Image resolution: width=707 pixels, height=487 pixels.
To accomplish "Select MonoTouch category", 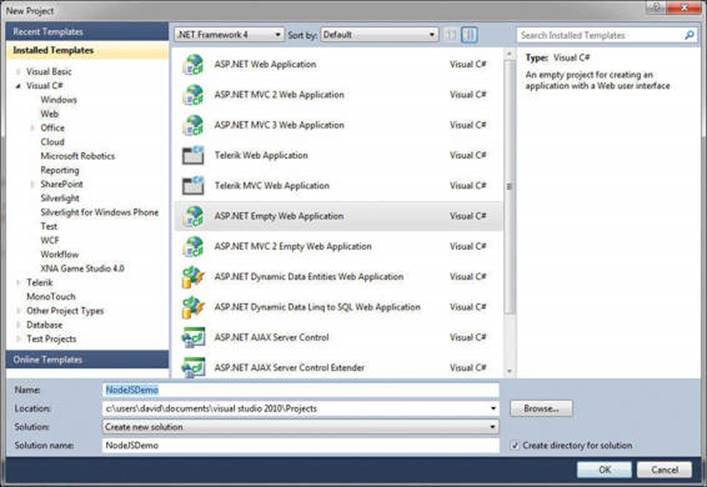I will [x=51, y=297].
